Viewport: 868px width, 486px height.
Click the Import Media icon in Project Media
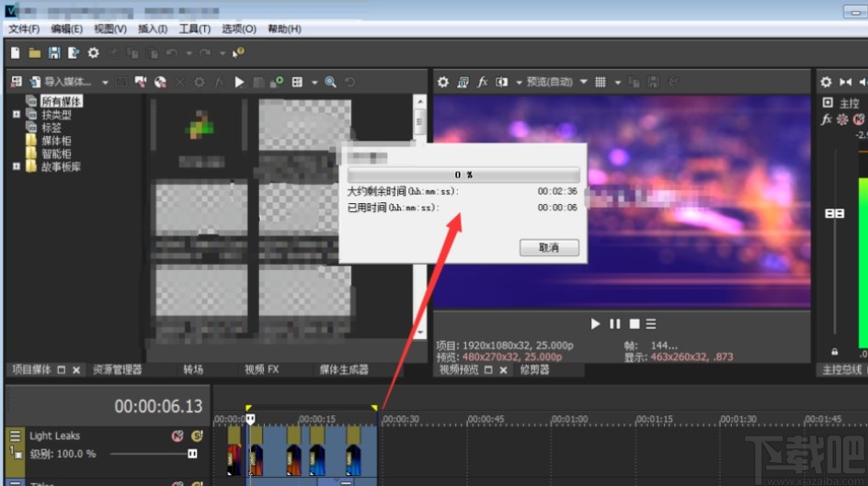click(36, 82)
